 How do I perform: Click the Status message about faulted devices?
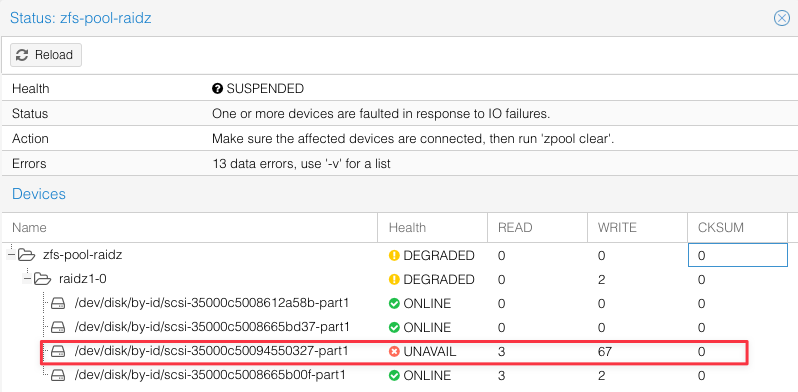tap(381, 114)
